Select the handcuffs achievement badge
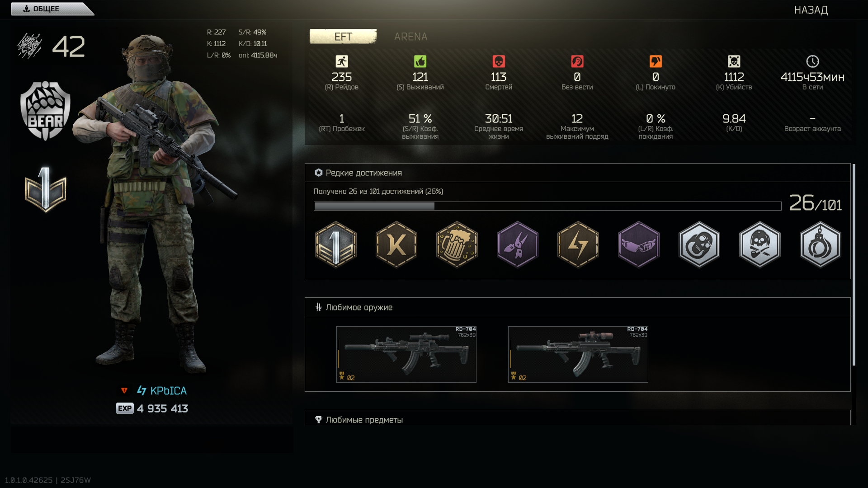Screen dimensions: 868x488 coord(820,244)
